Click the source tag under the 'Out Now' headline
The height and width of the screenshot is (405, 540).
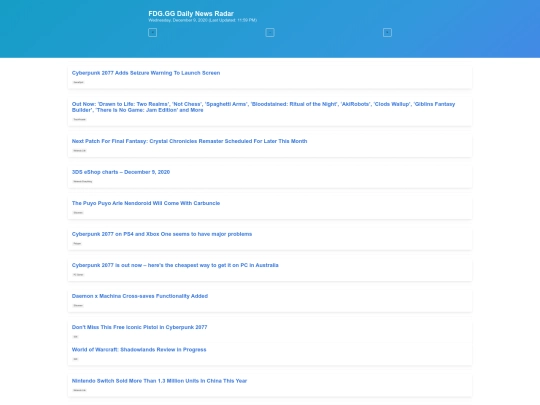coord(80,120)
